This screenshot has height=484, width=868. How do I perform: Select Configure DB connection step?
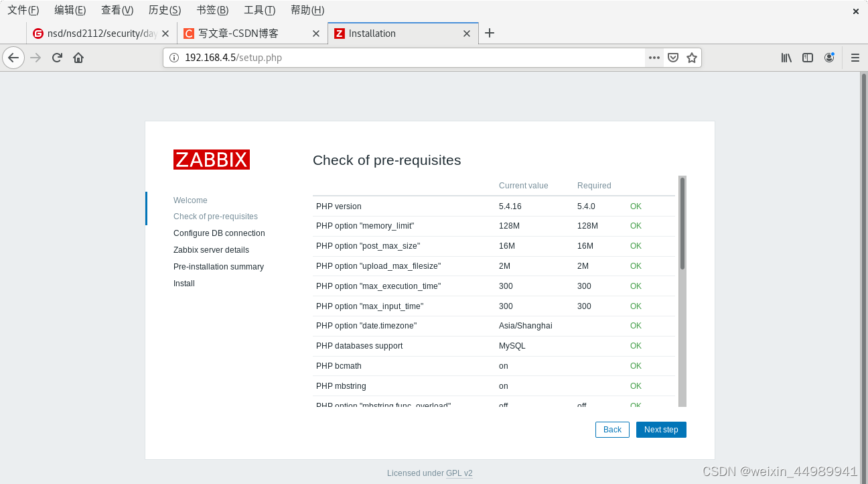pyautogui.click(x=219, y=233)
